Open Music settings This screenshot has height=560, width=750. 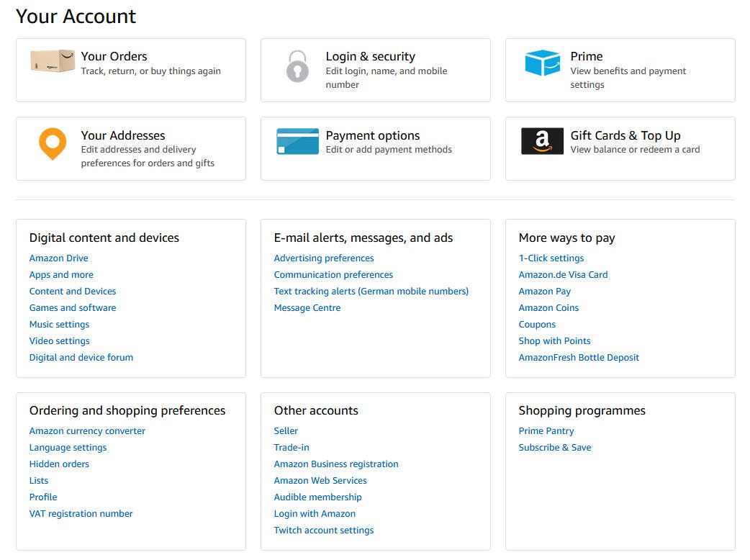(59, 325)
